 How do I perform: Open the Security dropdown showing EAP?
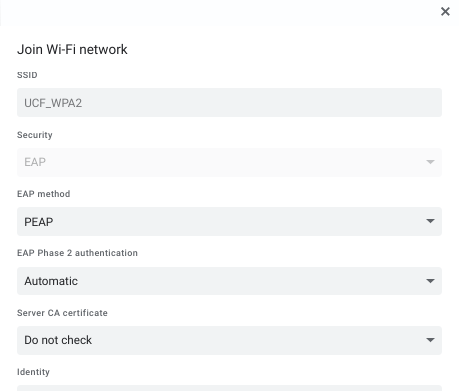pos(229,162)
